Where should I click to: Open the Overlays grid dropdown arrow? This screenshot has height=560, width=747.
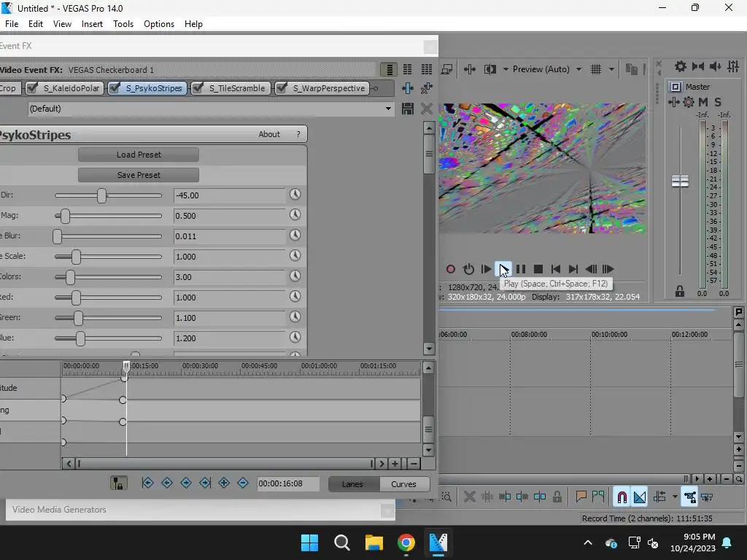[x=611, y=69]
